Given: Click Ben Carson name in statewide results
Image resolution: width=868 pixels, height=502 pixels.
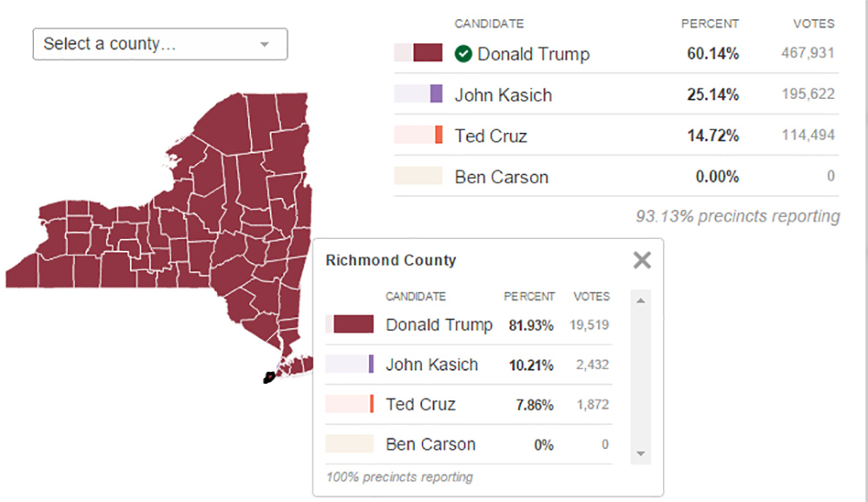Looking at the screenshot, I should [501, 177].
